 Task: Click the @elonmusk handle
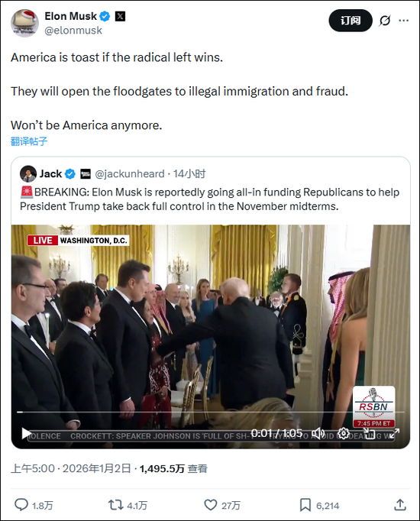click(x=73, y=31)
